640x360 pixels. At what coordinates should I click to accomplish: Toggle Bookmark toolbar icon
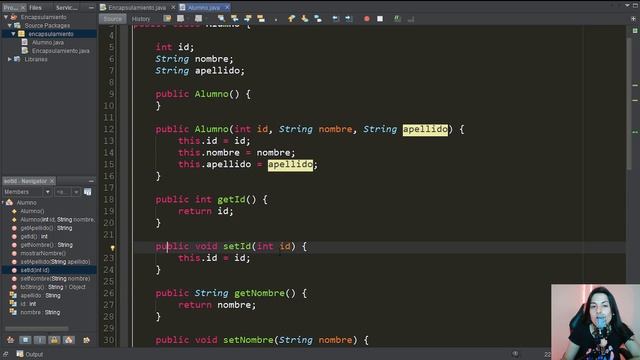[x=318, y=19]
